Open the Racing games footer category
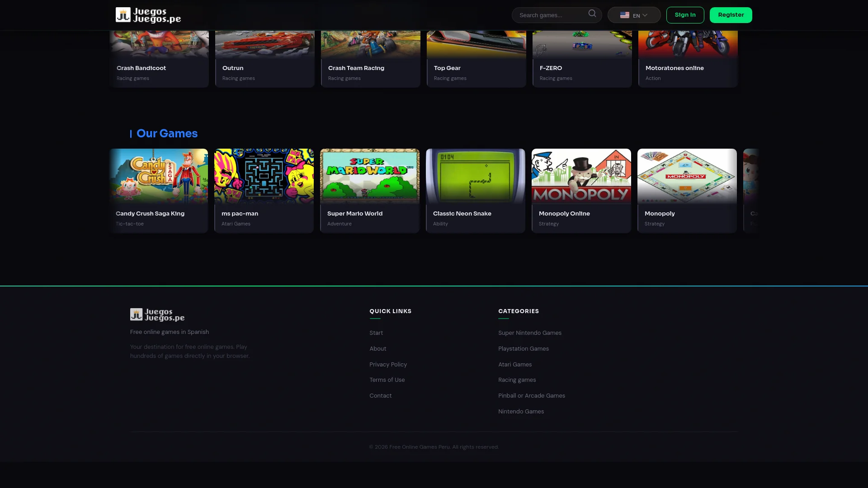The image size is (868, 488). [x=517, y=380]
